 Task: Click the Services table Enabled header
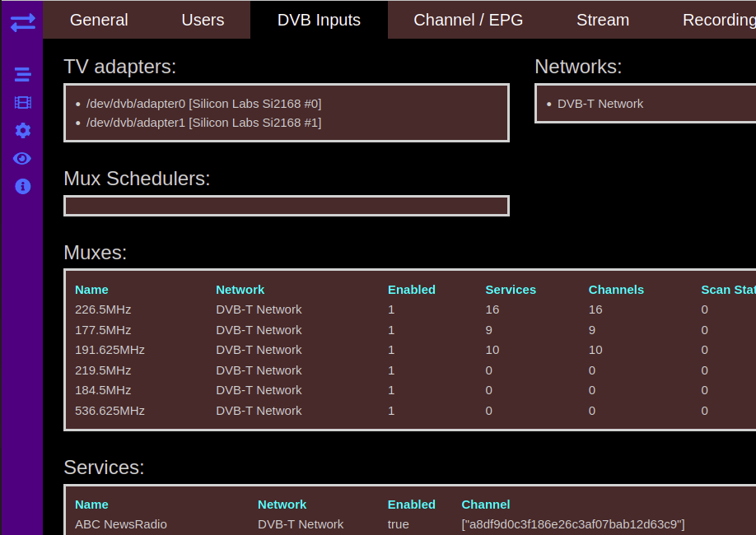pyautogui.click(x=411, y=505)
